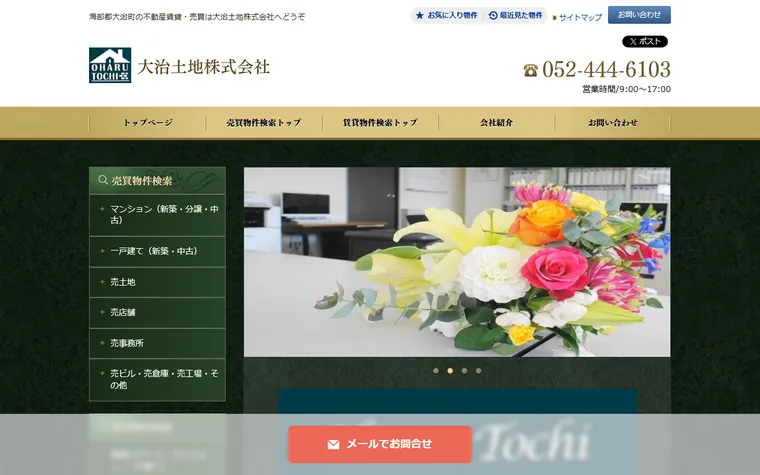760x475 pixels.
Task: Select 売ビル・売倉庫・売工場・その他 in sidebar
Action: [158, 379]
